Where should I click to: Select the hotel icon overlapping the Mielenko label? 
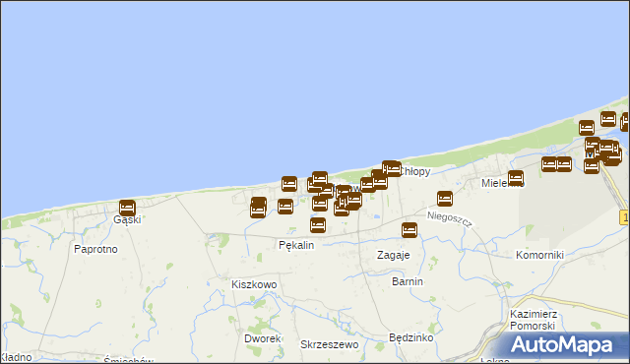pyautogui.click(x=516, y=178)
